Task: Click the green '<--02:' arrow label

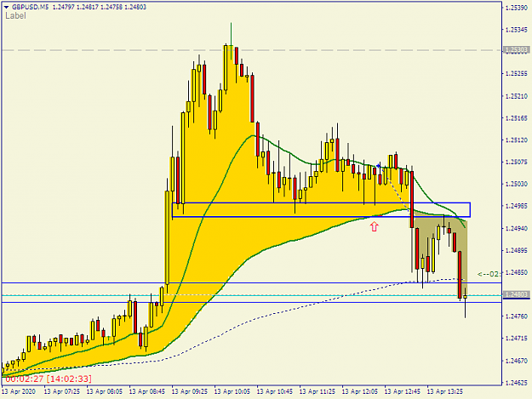Action: pyautogui.click(x=489, y=274)
